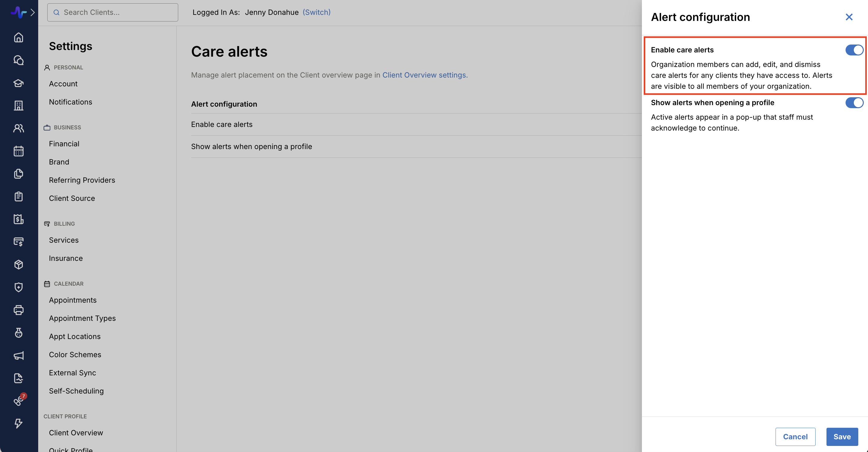Open Insurance settings
Viewport: 868px width, 452px height.
point(66,258)
